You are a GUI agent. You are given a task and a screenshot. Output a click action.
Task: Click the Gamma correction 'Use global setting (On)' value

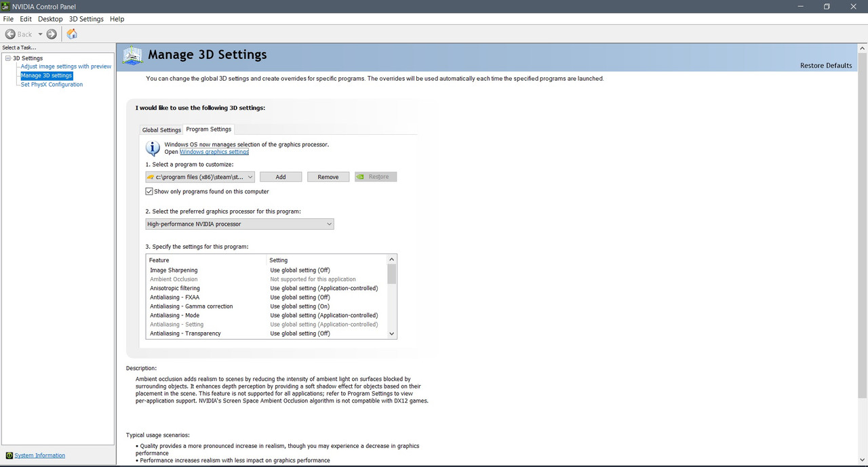pyautogui.click(x=300, y=306)
